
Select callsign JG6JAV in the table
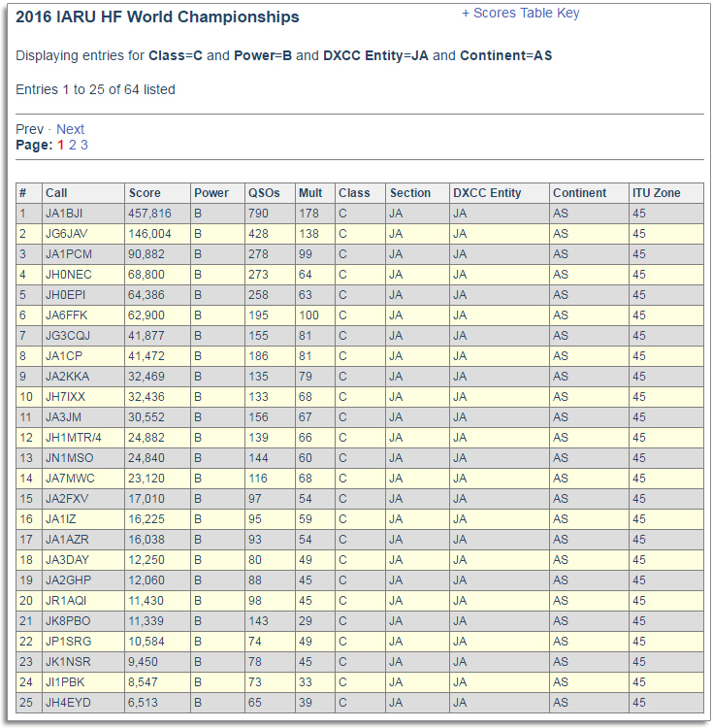(x=67, y=234)
